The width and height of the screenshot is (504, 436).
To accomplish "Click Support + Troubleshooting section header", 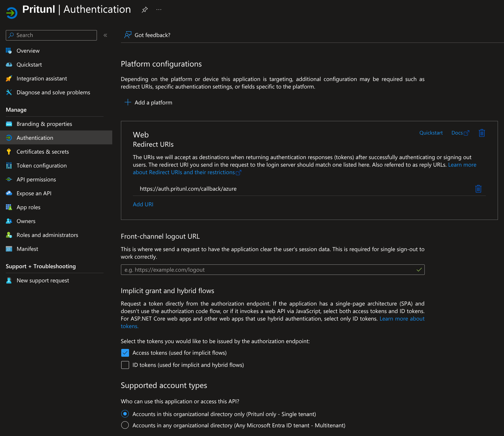I will [41, 266].
